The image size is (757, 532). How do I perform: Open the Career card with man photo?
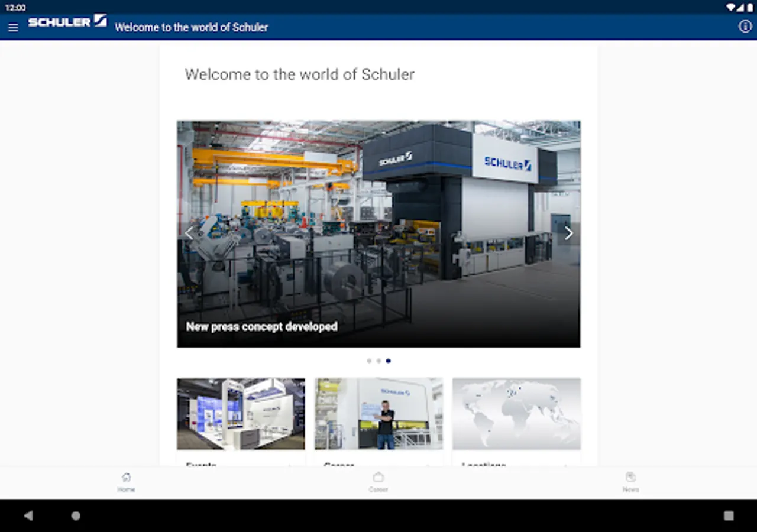tap(378, 422)
